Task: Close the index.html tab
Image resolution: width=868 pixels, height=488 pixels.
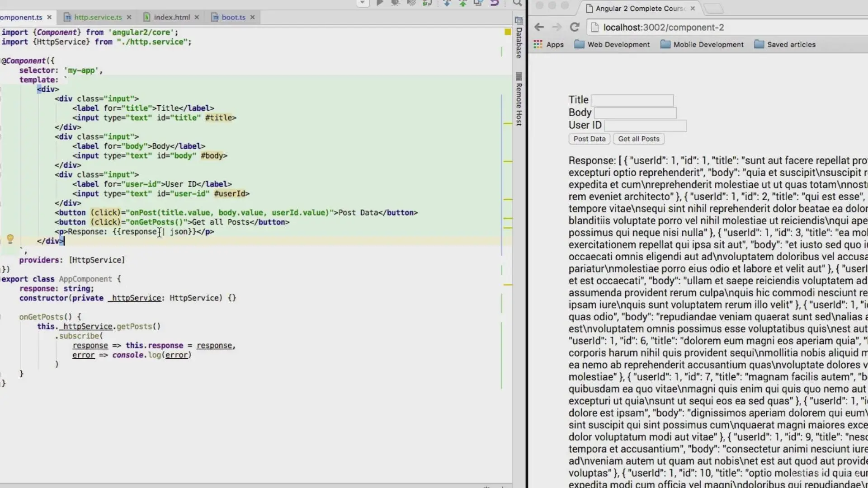Action: (x=197, y=17)
